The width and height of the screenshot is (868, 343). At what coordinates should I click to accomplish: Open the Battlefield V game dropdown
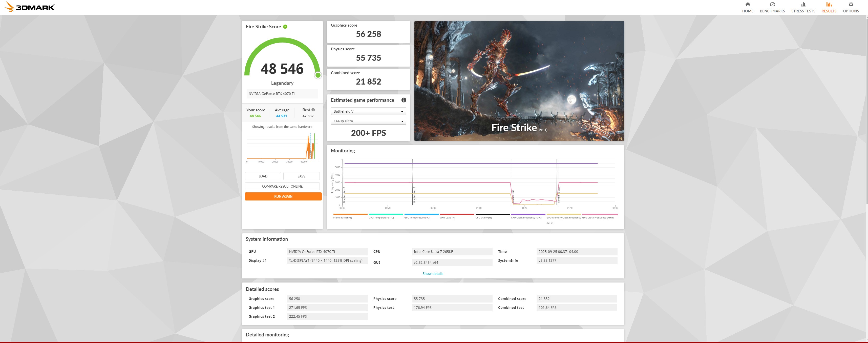coord(368,111)
